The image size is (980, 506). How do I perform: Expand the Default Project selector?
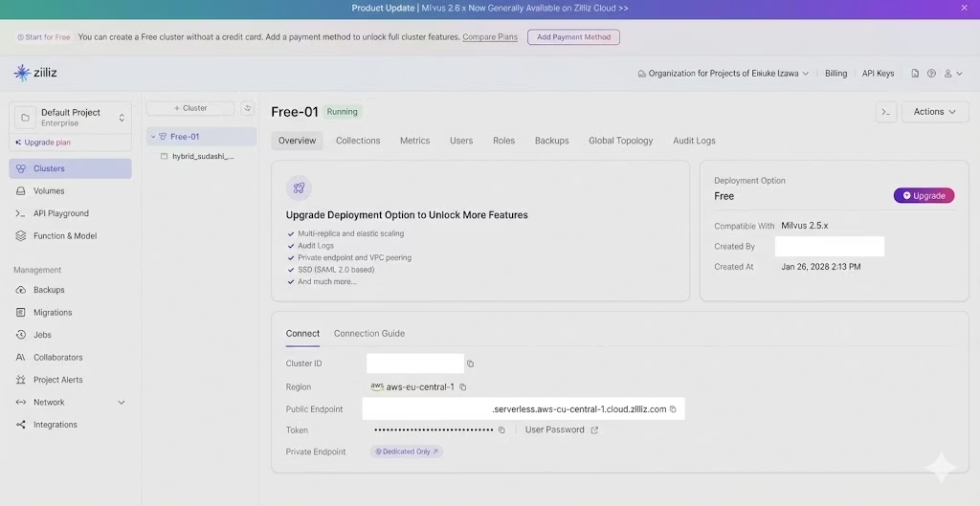pyautogui.click(x=122, y=118)
